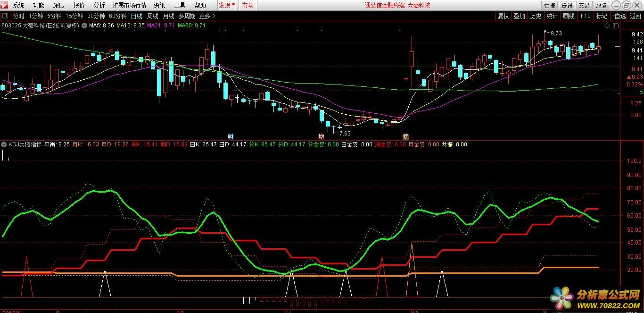Viewport: 644px width, 313px height.
Task: Click the red up-arrow beside 0.03
Action: click(x=628, y=77)
